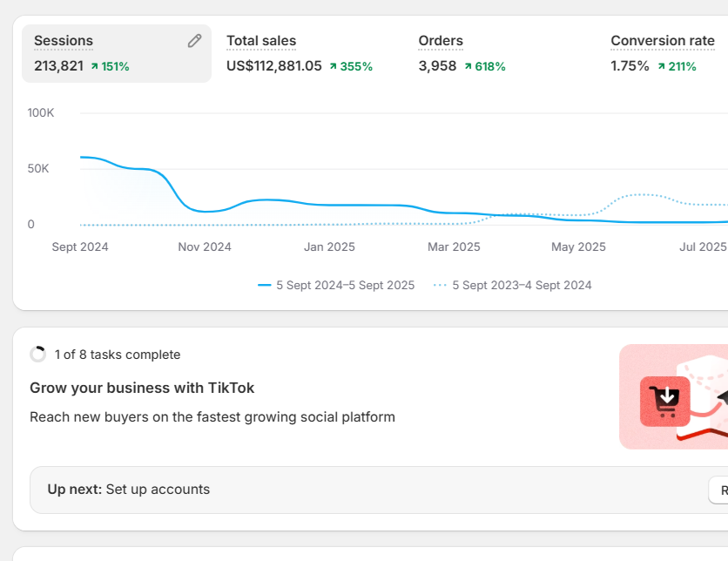Click the Total sales green trend arrow
728x561 pixels.
point(333,66)
